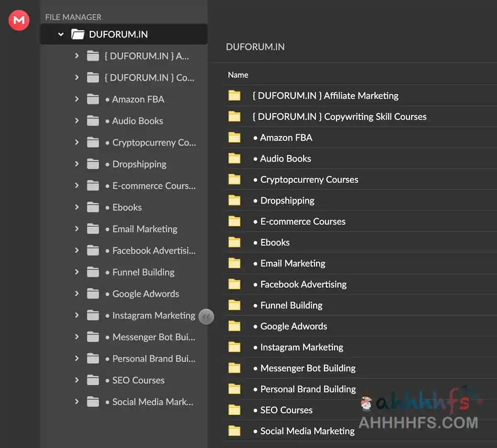Click the collapse sidebar double-arrow button
The width and height of the screenshot is (497, 448).
click(206, 317)
